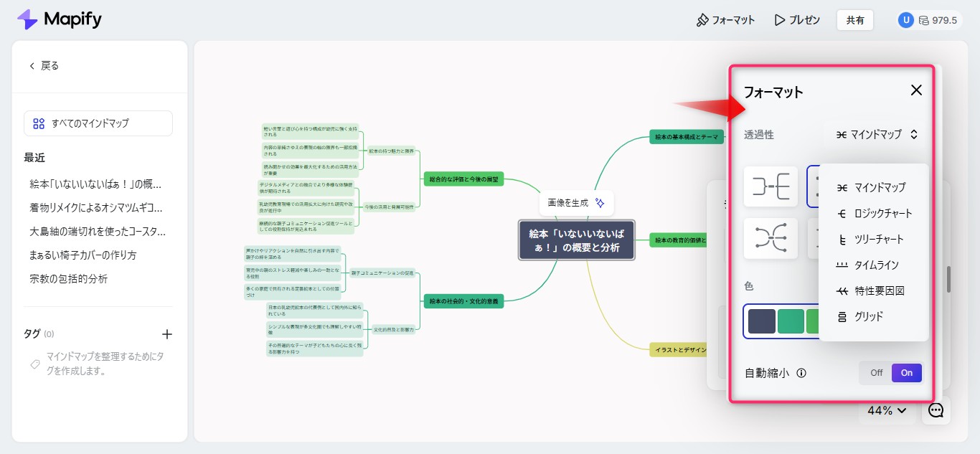Viewport: 980px width, 454px height.
Task: Click the 自動縮小 info icon
Action: tap(801, 373)
